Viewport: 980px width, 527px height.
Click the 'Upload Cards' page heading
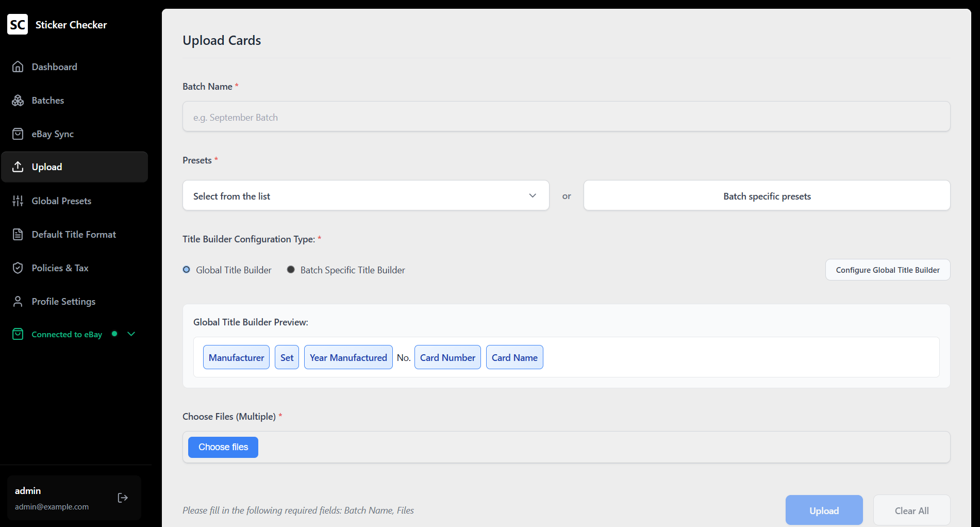(x=222, y=40)
